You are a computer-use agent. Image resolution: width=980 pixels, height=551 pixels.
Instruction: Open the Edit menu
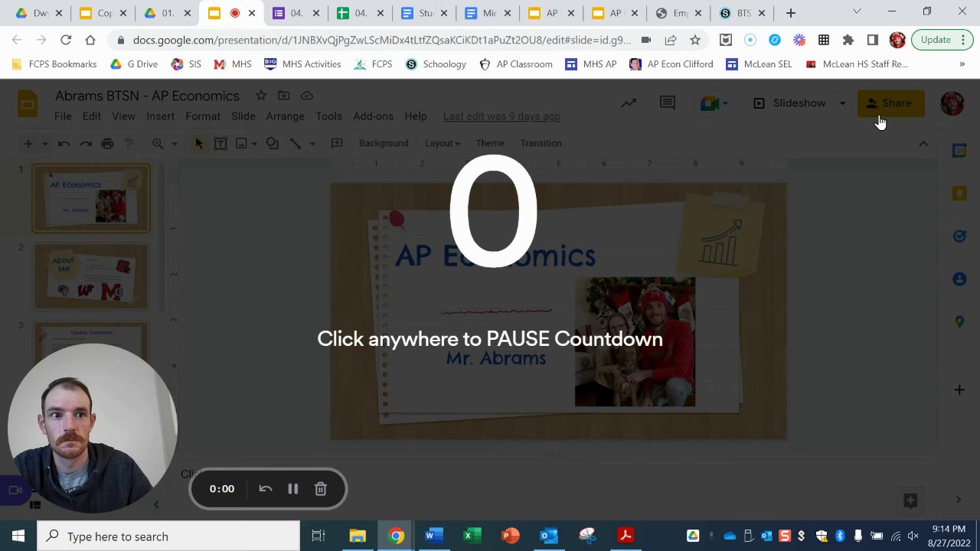91,116
